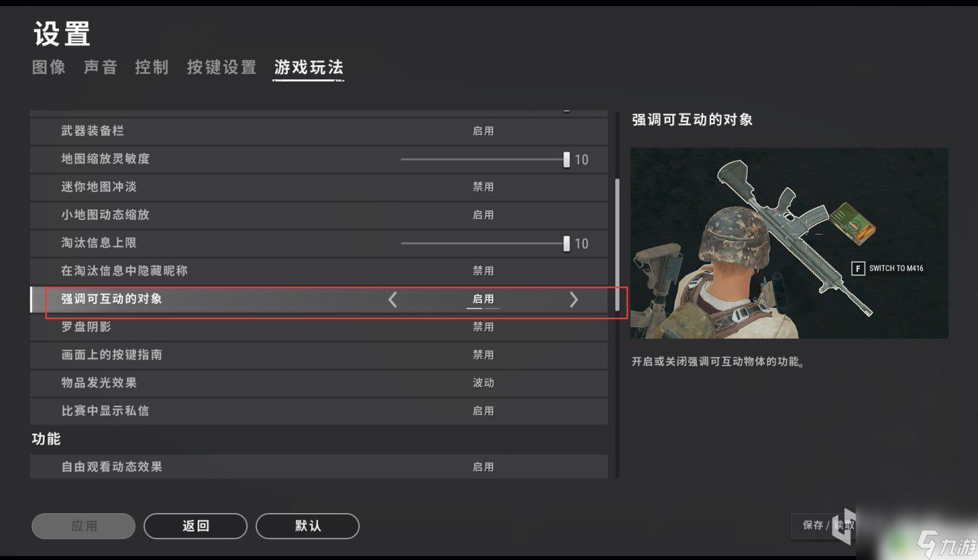Click the 返回 button
978x560 pixels.
[196, 526]
